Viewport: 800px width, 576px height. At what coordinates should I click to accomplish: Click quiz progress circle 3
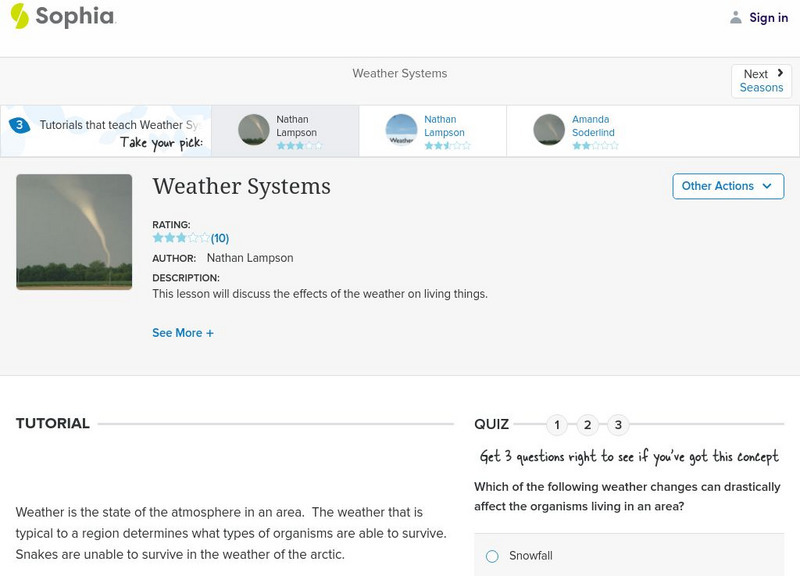coord(617,424)
